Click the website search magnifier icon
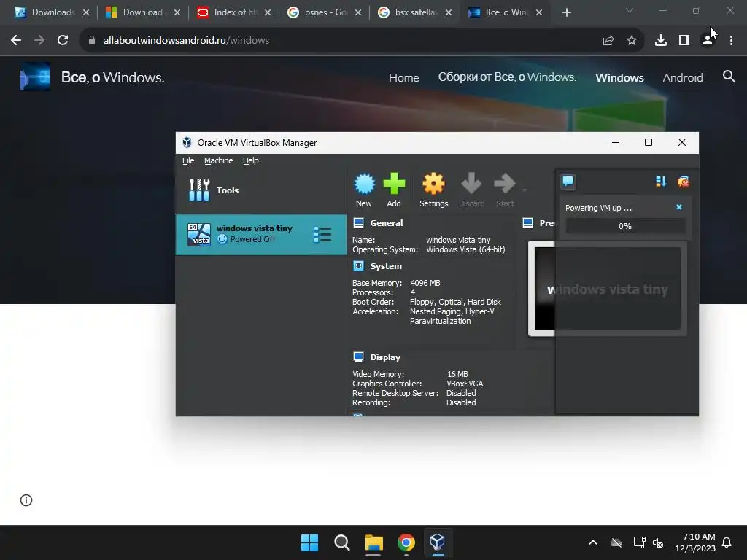This screenshot has height=560, width=747. 729,76
